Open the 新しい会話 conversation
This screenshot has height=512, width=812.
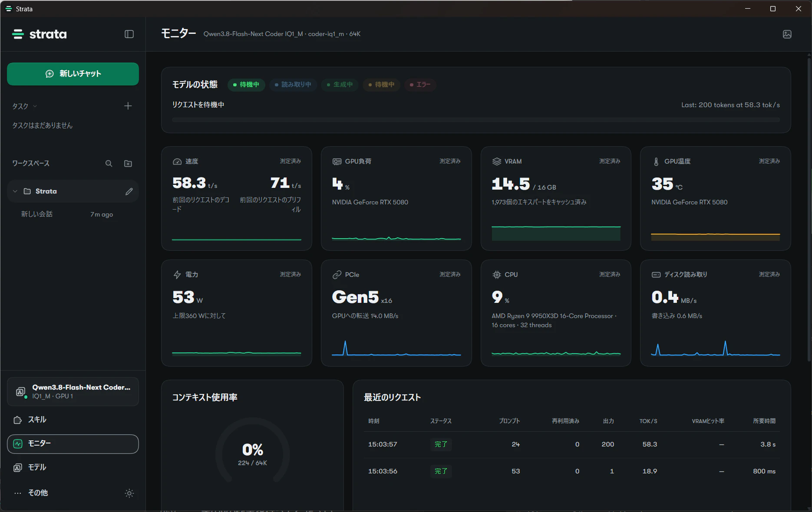click(73, 214)
